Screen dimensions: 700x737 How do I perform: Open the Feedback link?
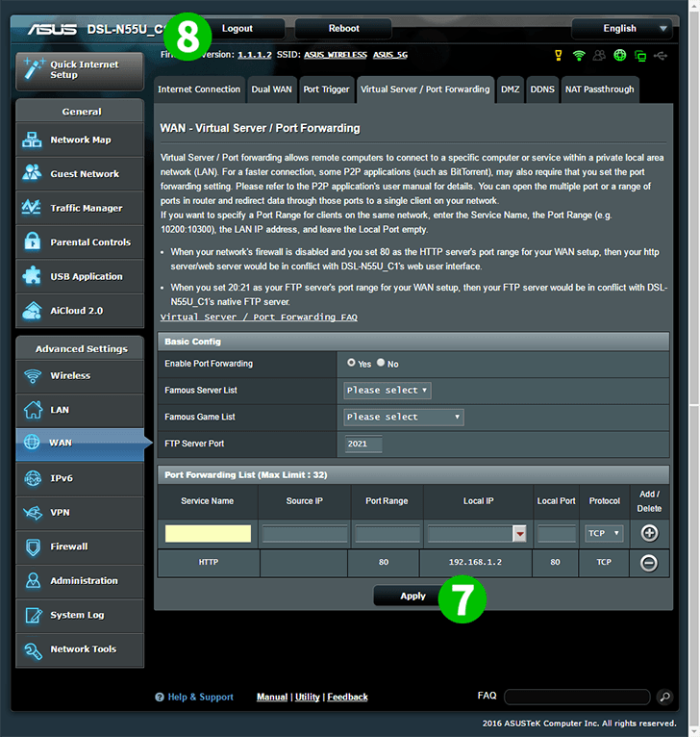(348, 697)
